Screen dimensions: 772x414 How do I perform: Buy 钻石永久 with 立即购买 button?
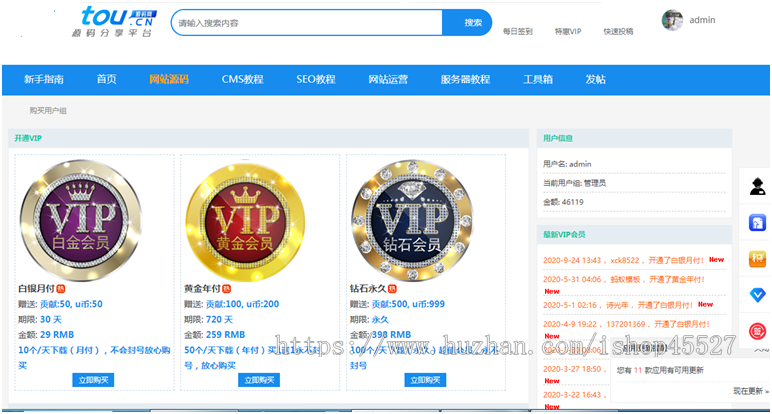point(425,380)
